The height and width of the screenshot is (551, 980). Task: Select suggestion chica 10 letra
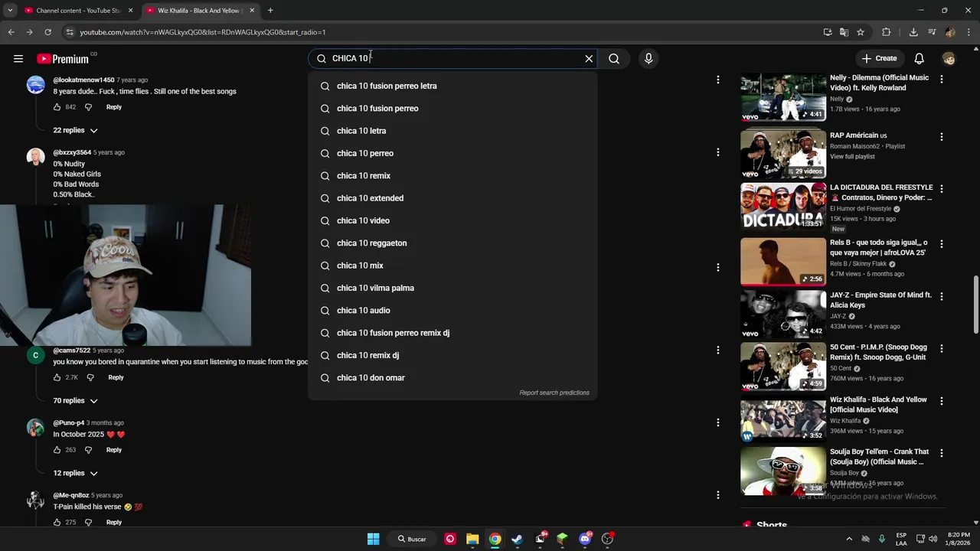click(452, 131)
